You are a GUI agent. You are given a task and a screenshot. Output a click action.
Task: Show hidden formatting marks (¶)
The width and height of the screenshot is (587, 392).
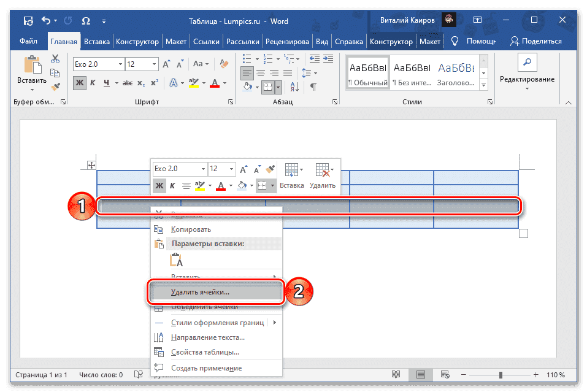click(x=313, y=86)
